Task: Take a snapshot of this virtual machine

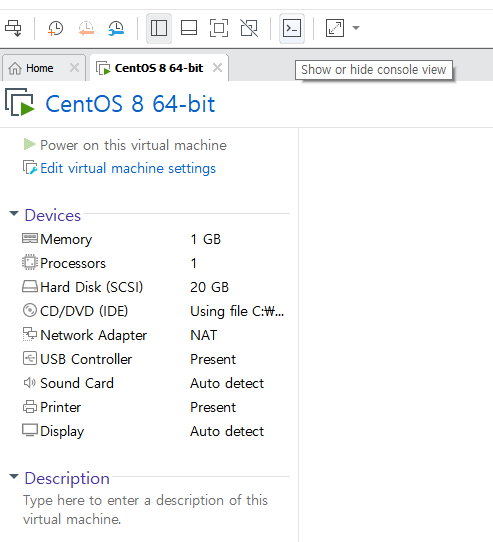Action: pos(55,28)
